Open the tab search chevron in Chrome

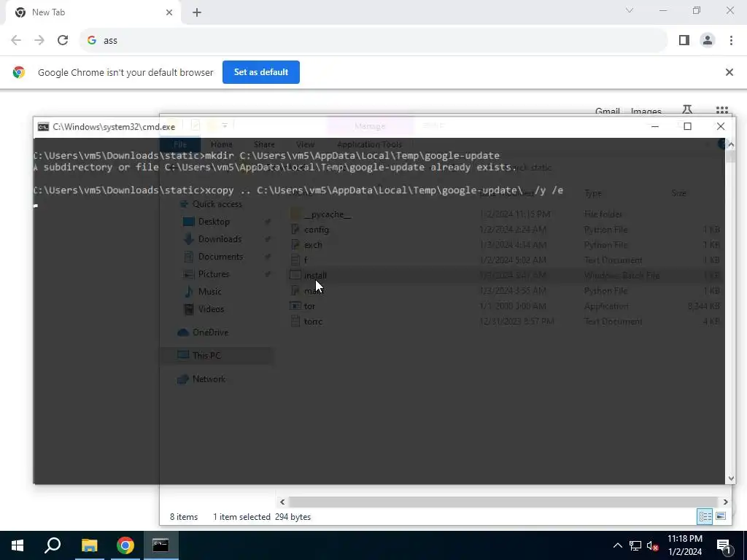point(630,10)
